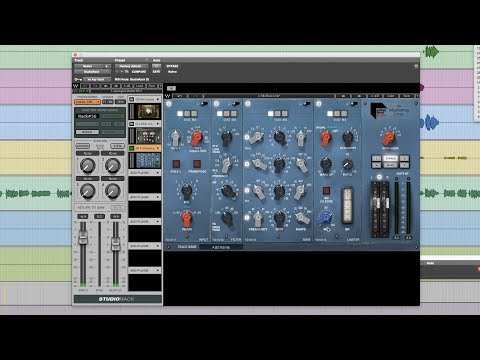Screen dimensions: 480x360
Task: Click the Recovery knob in Limiter
Action: pyautogui.click(x=348, y=137)
